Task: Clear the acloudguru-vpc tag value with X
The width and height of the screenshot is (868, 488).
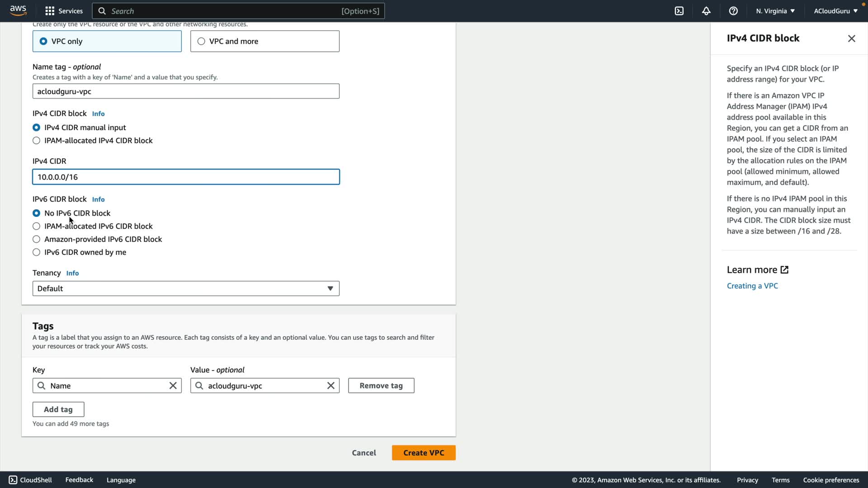Action: (x=330, y=385)
